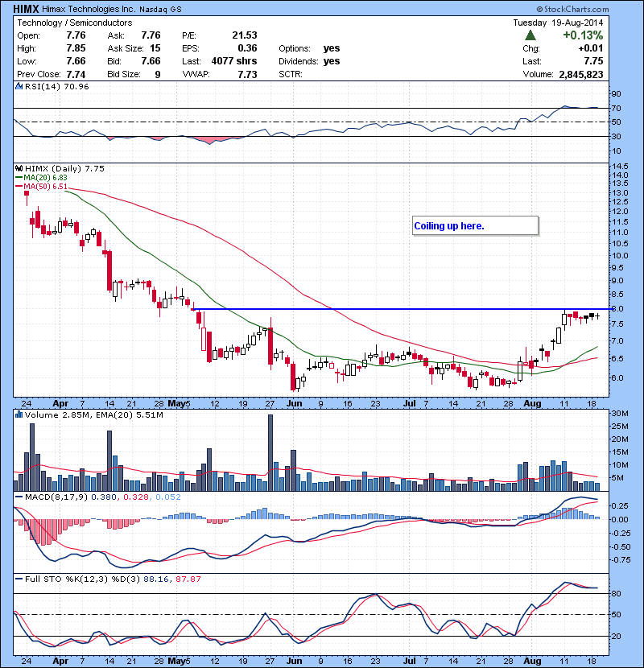Click the SCTR: label

(x=291, y=74)
